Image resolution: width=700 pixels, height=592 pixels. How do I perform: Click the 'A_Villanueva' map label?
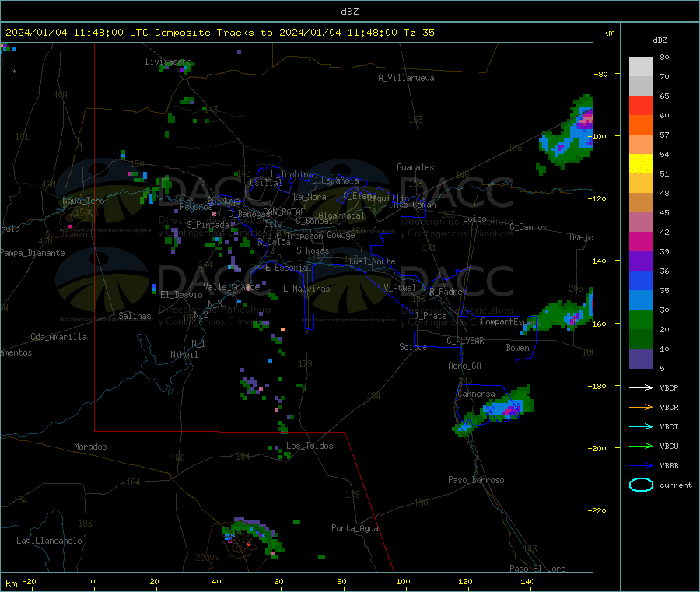pyautogui.click(x=406, y=78)
